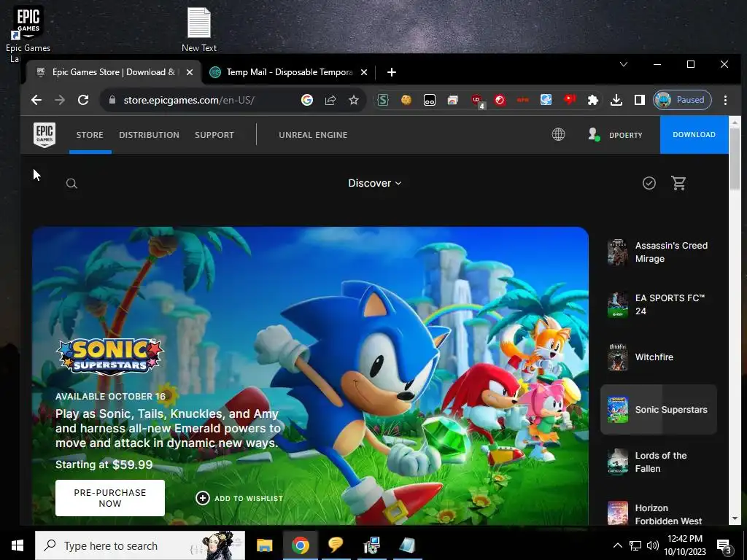Open File Explorer from taskbar

264,545
